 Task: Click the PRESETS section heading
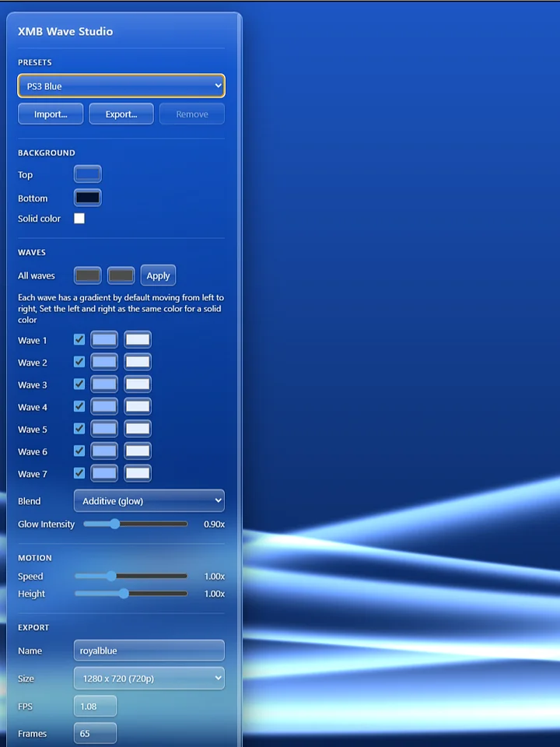pyautogui.click(x=35, y=62)
